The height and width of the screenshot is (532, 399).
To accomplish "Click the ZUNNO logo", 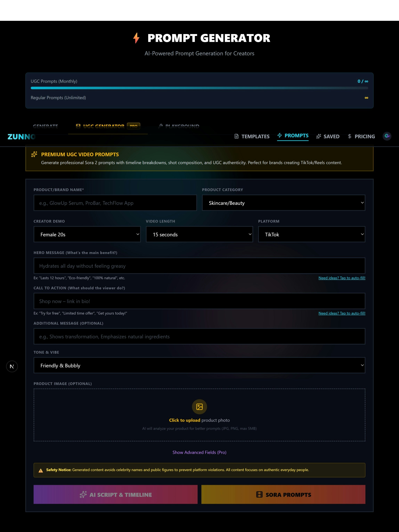I will [21, 137].
